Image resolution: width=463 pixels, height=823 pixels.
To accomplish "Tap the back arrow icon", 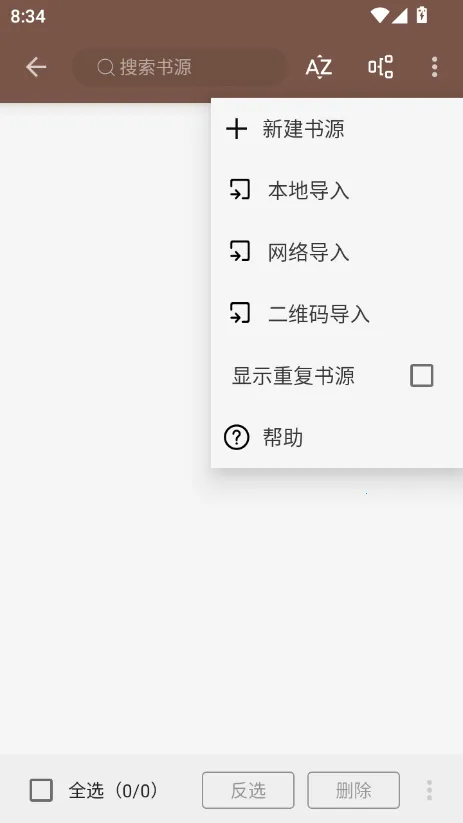I will (x=36, y=67).
